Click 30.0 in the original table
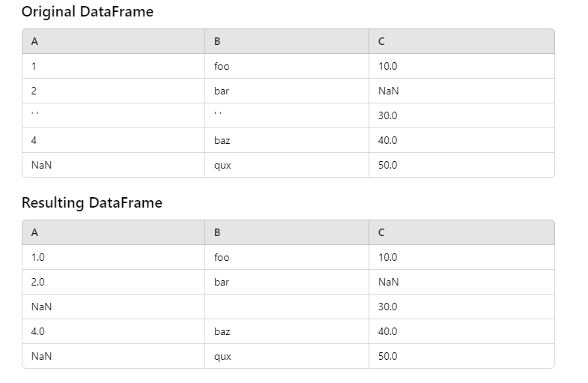Screen dimensions: 588x383 point(388,115)
